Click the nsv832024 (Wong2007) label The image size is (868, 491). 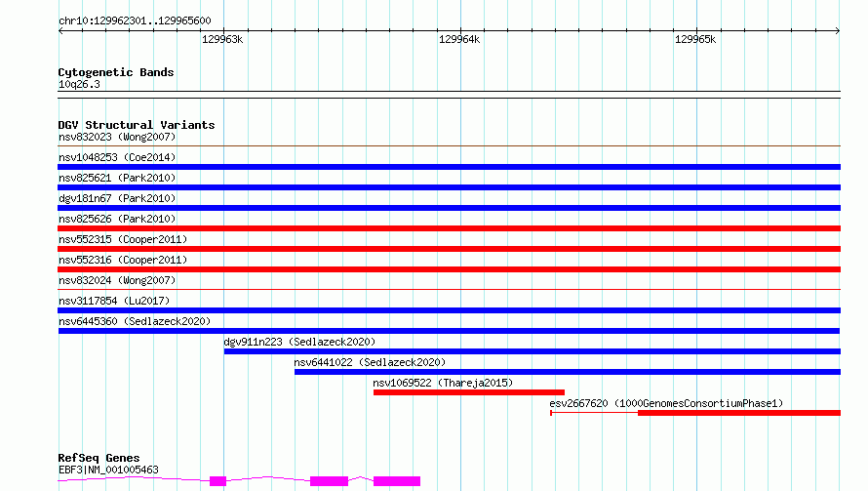pos(117,280)
